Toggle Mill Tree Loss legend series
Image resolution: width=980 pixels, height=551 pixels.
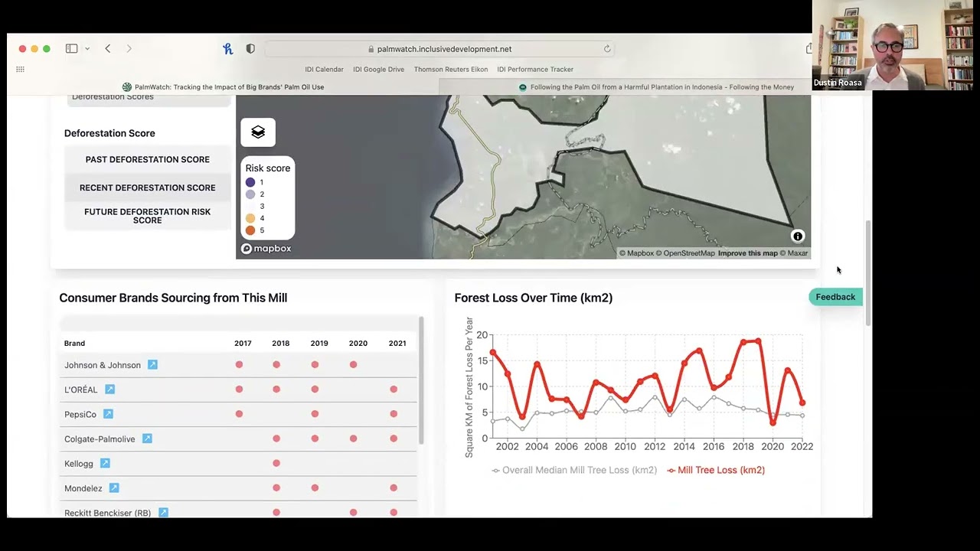pyautogui.click(x=716, y=470)
